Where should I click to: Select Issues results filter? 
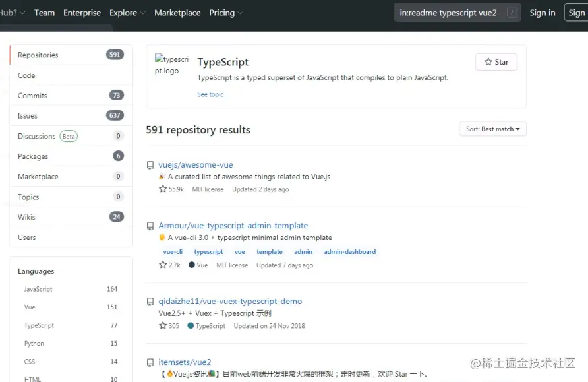[x=71, y=115]
